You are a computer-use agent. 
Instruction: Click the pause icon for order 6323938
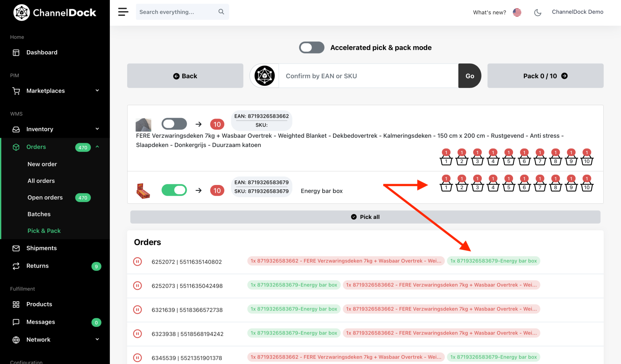[138, 334]
